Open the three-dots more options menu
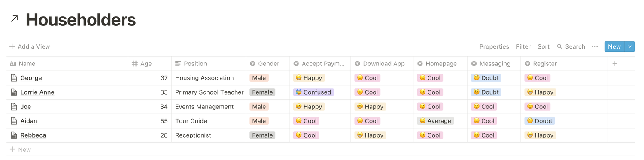 pyautogui.click(x=595, y=46)
